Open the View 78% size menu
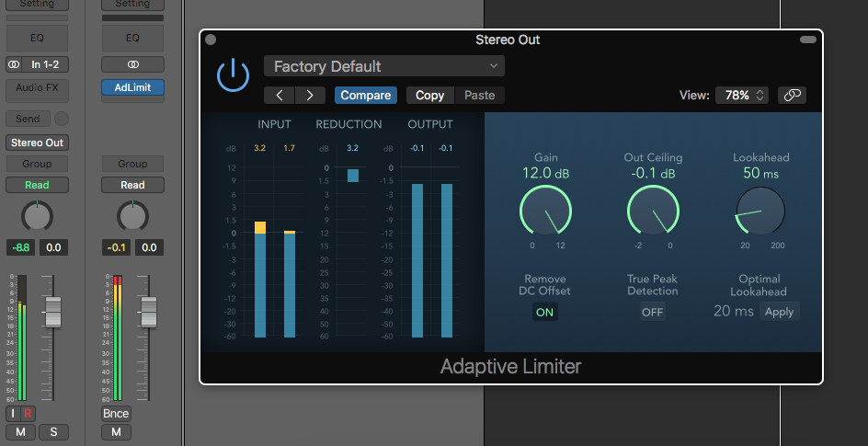Screen dimensions: 868x446 coord(742,95)
